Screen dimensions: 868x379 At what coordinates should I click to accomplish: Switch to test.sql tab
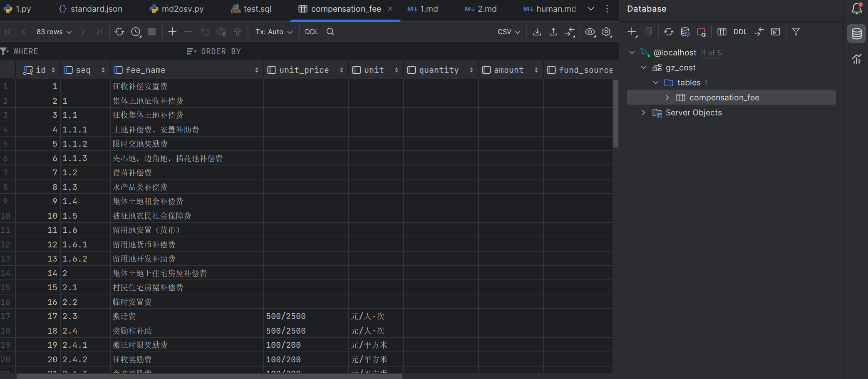pyautogui.click(x=251, y=9)
